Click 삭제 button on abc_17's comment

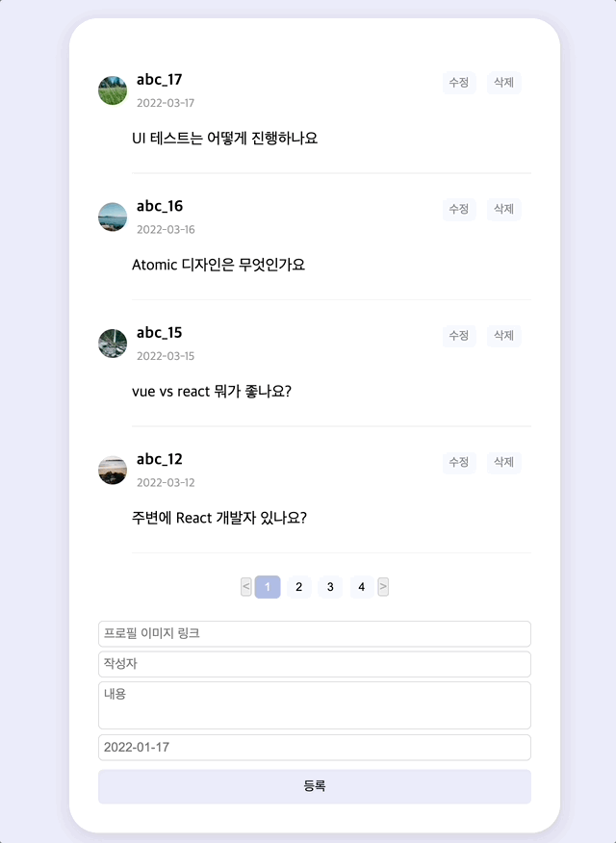(503, 83)
